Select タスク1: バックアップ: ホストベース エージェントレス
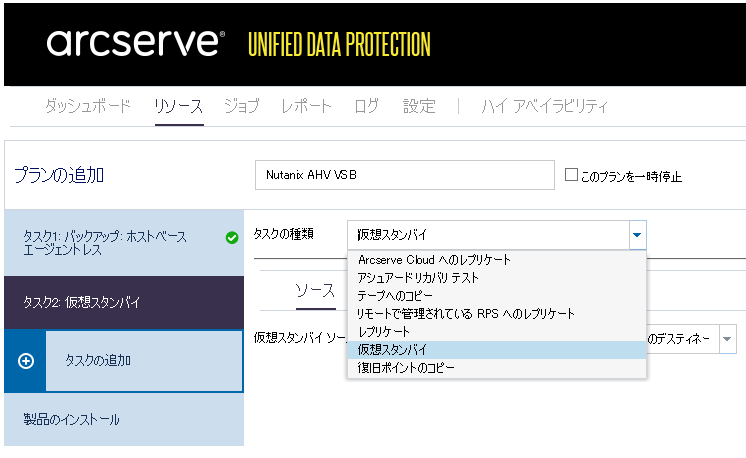This screenshot has width=746, height=458. point(124,243)
